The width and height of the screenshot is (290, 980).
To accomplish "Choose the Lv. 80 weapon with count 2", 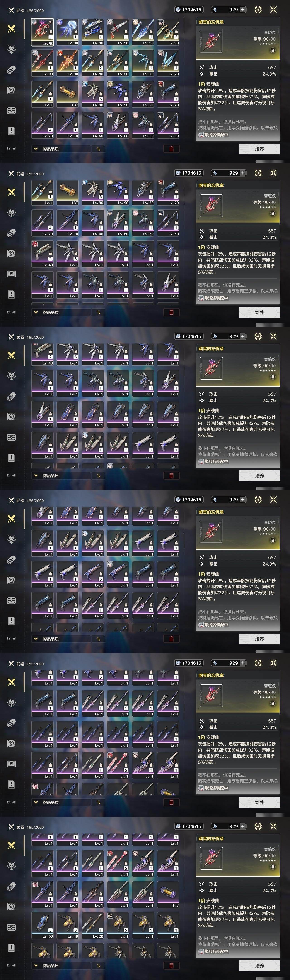I will pyautogui.click(x=93, y=63).
